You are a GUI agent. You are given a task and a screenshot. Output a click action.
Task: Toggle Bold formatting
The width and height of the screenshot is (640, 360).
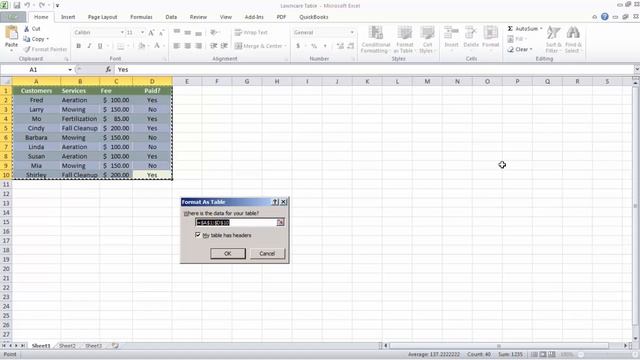(78, 46)
